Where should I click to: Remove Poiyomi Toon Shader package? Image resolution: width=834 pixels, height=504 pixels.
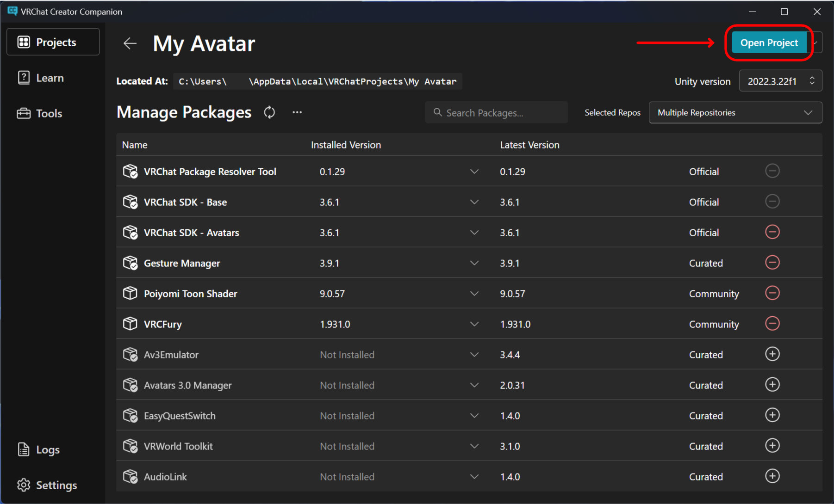point(772,293)
